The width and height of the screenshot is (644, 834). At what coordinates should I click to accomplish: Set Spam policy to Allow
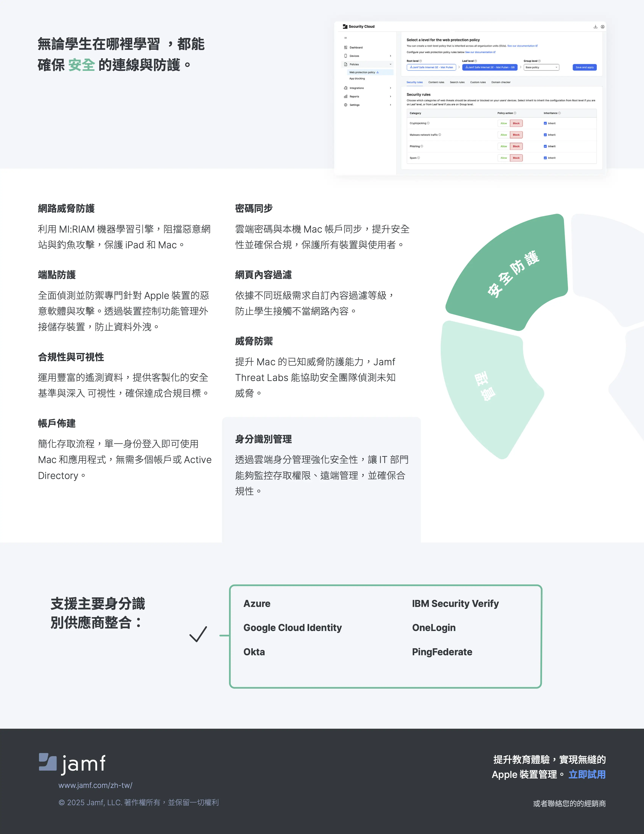[x=504, y=158]
